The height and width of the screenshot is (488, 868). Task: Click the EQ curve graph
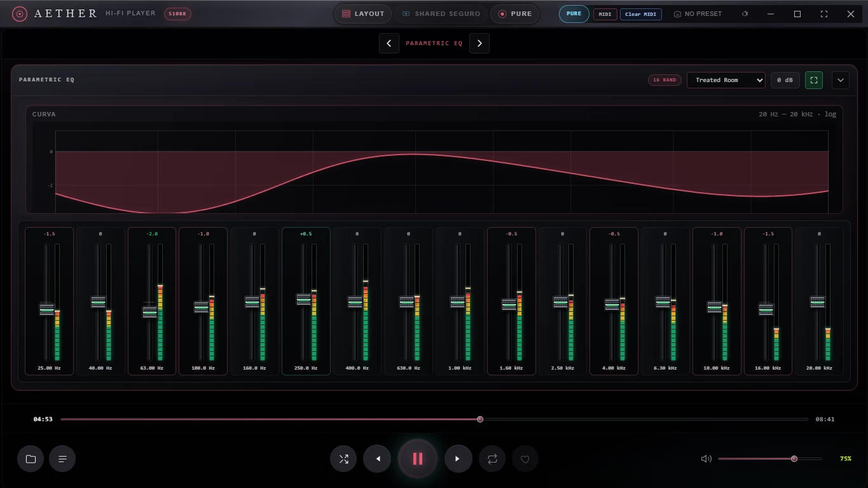434,167
